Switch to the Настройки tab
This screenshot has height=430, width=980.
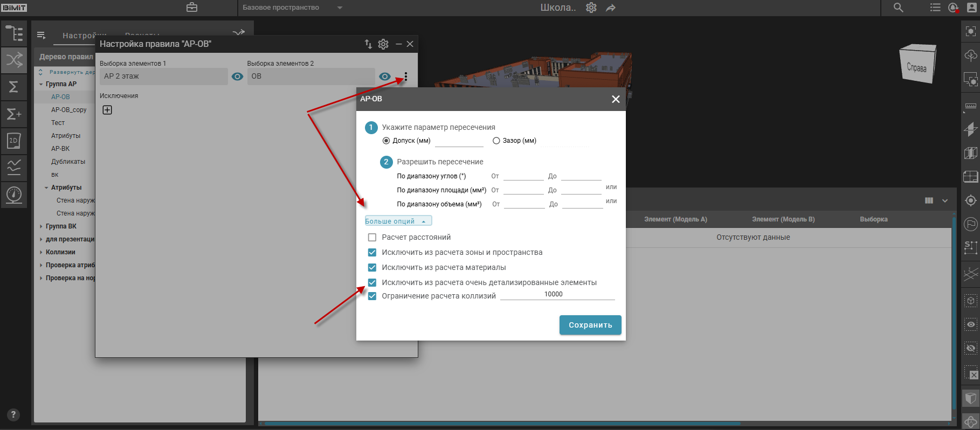84,36
